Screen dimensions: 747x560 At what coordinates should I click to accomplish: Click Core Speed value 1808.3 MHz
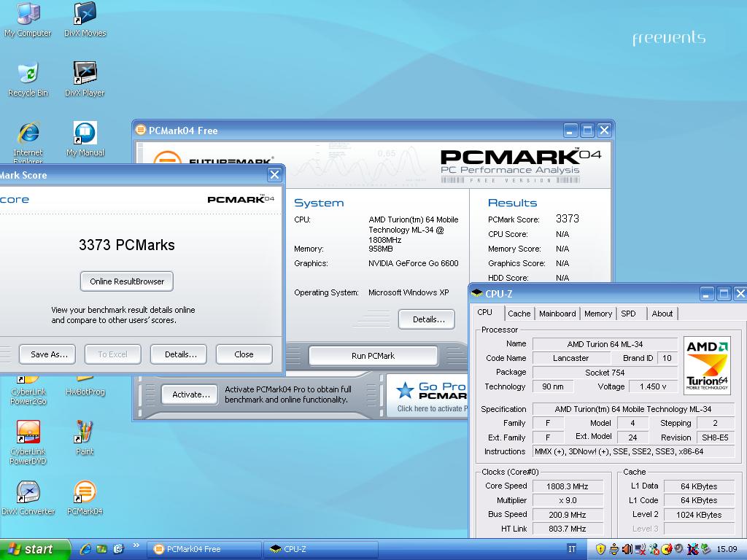pyautogui.click(x=568, y=486)
